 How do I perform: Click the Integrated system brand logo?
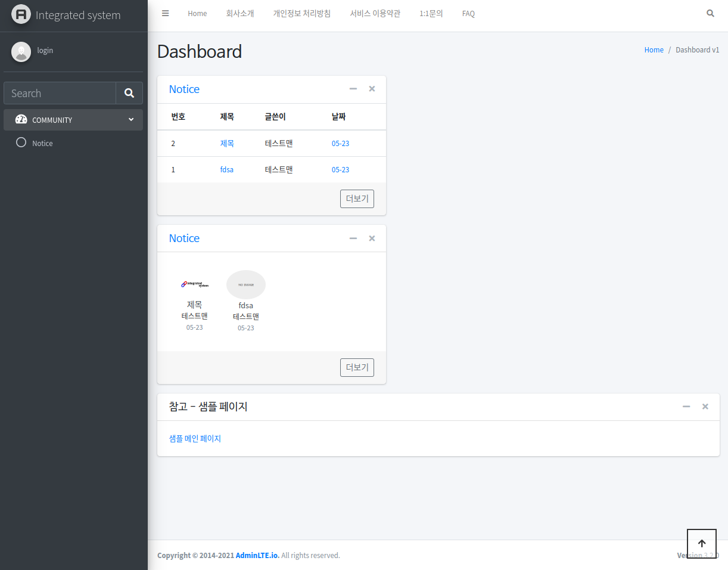(x=21, y=15)
